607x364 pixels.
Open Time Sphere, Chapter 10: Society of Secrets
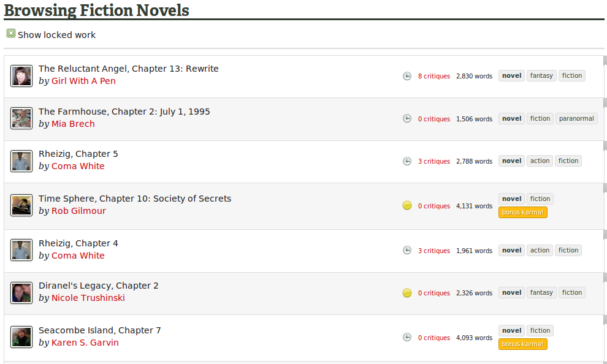point(135,199)
